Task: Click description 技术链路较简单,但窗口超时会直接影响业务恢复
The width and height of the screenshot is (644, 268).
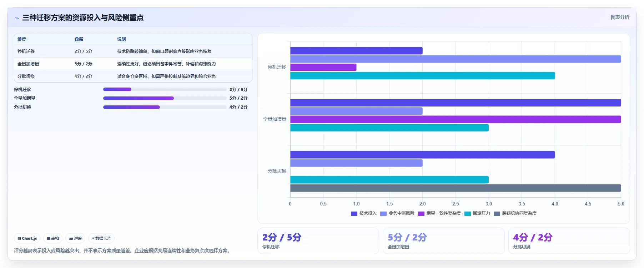Action: click(165, 51)
